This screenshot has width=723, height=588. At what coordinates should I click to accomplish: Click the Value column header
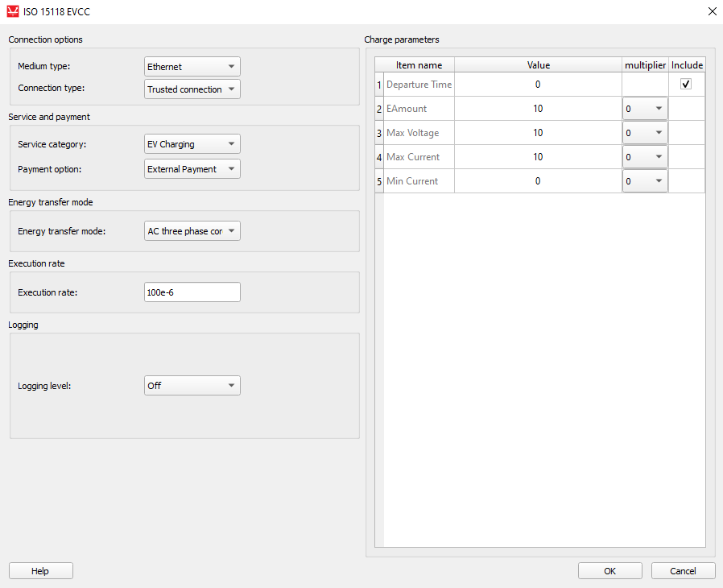click(x=538, y=65)
